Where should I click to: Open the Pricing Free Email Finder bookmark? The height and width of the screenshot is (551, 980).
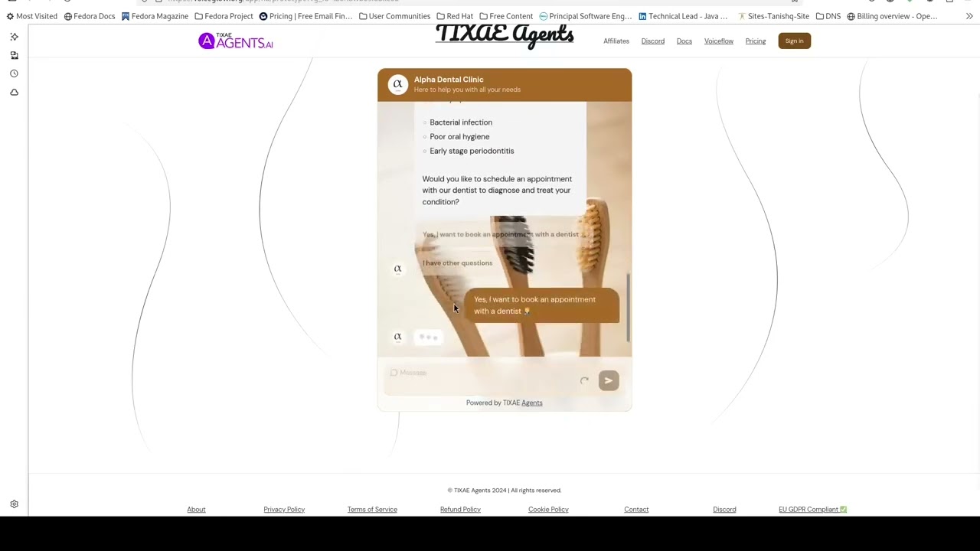pos(306,16)
